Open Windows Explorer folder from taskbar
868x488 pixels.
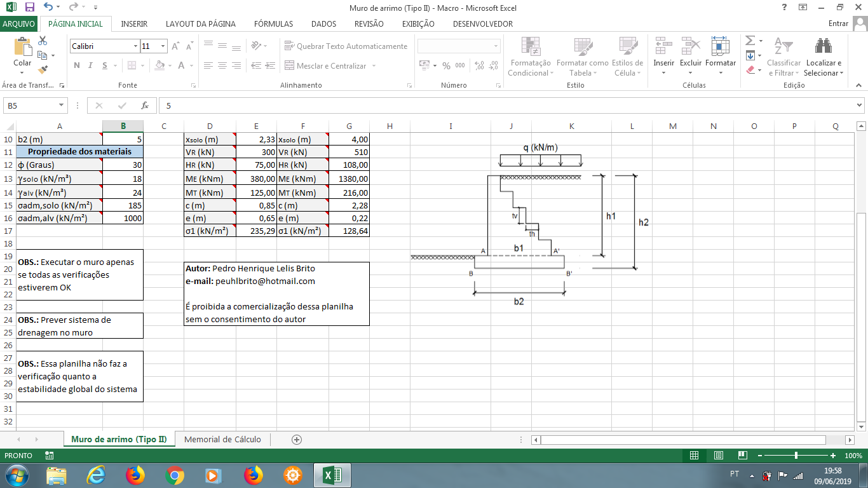click(57, 475)
